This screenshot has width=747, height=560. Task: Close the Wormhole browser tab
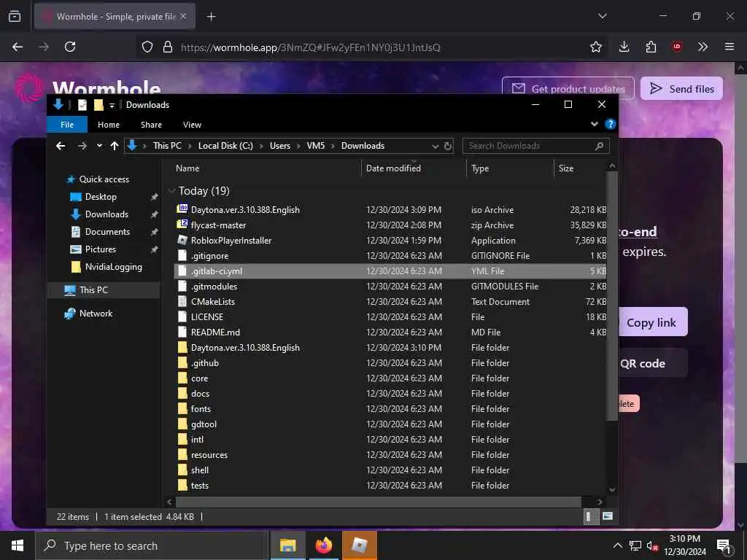pyautogui.click(x=183, y=17)
